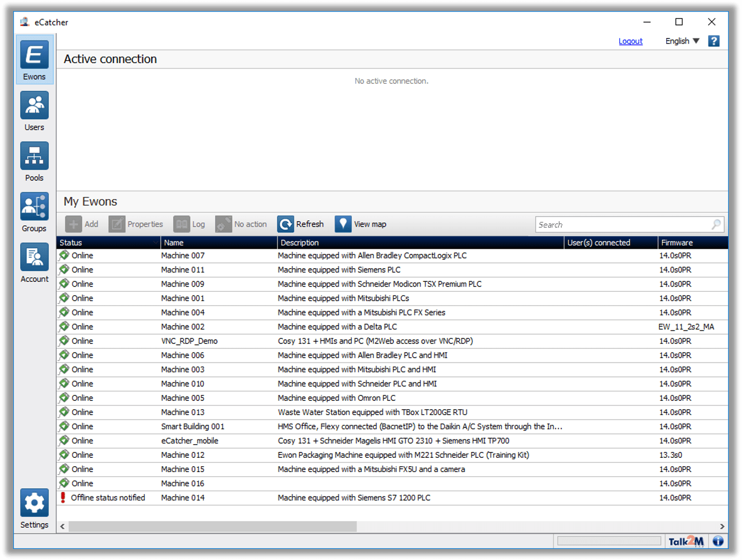Screen dimensions: 742x560
Task: Sort by the Firmware column header
Action: pyautogui.click(x=692, y=242)
